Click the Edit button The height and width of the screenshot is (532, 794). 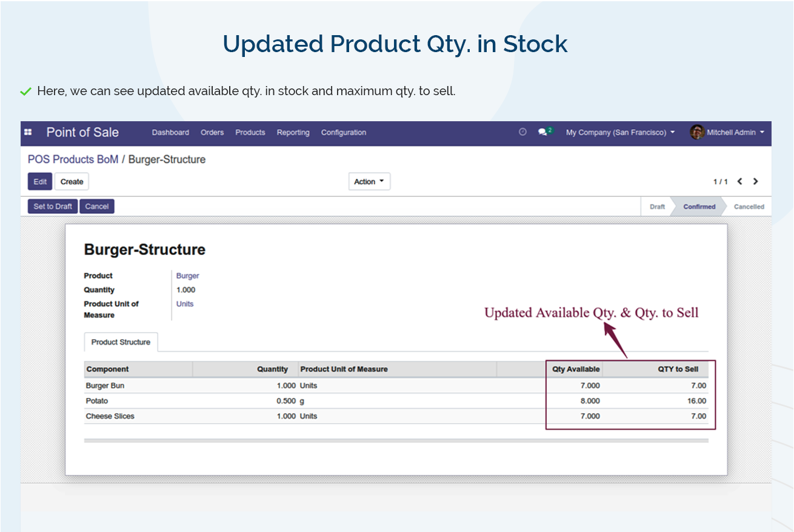40,182
